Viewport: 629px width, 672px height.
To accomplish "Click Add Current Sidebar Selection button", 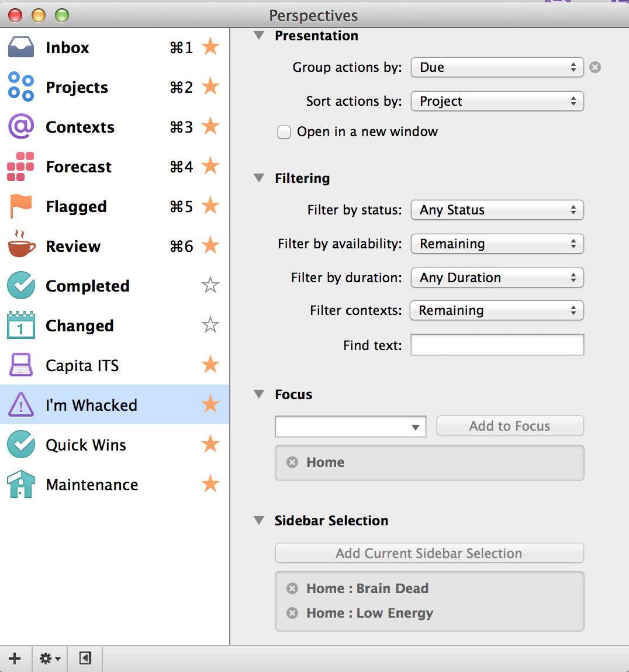I will (429, 553).
